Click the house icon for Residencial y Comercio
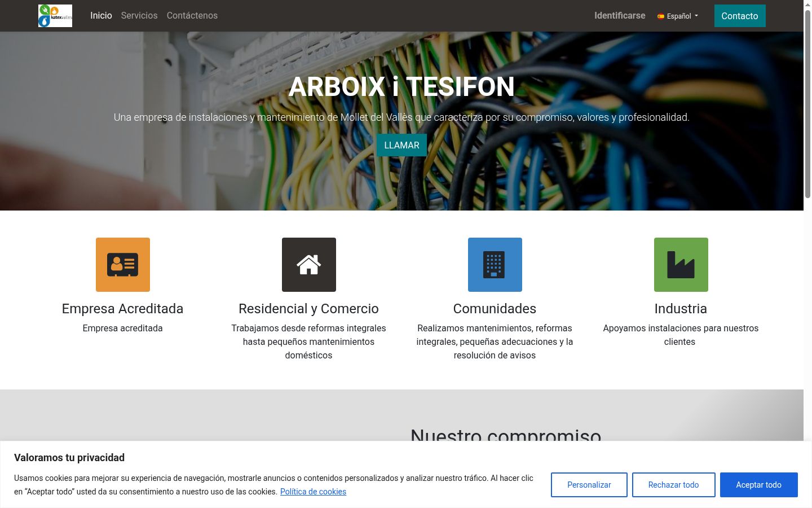Image resolution: width=812 pixels, height=508 pixels. point(309,265)
